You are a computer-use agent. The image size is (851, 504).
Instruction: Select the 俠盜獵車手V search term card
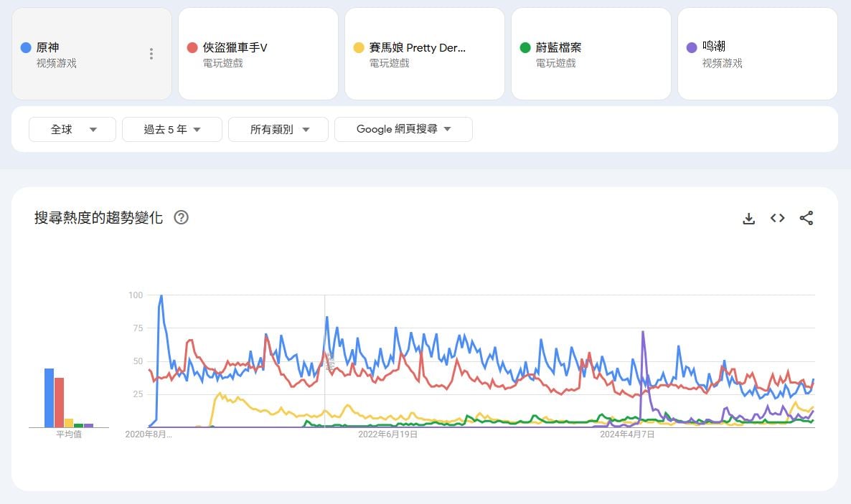tap(258, 54)
